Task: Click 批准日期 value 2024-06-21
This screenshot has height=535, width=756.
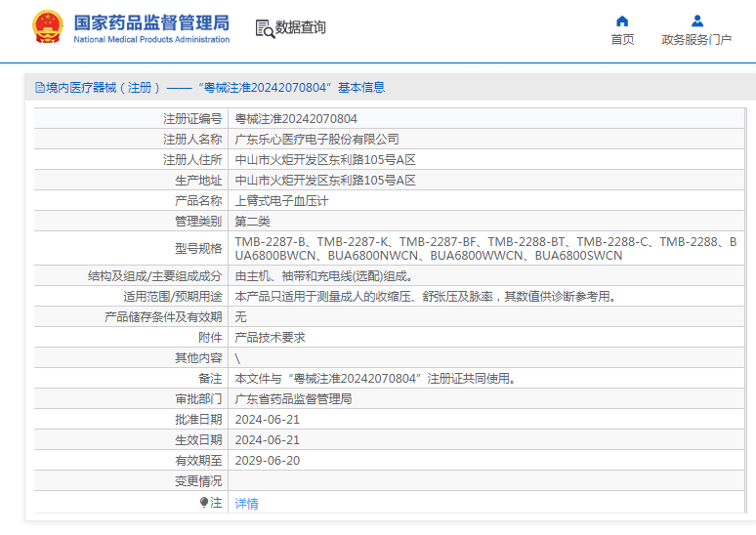Action: (x=267, y=420)
